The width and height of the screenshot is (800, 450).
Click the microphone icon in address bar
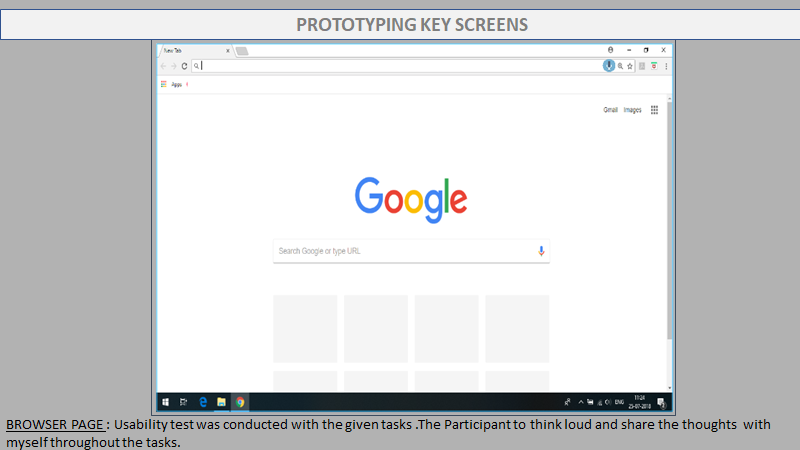pyautogui.click(x=608, y=66)
